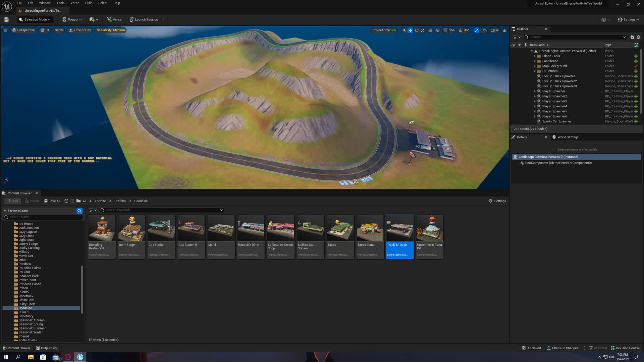
Task: Go back in Content Browser history
Action: 66,201
